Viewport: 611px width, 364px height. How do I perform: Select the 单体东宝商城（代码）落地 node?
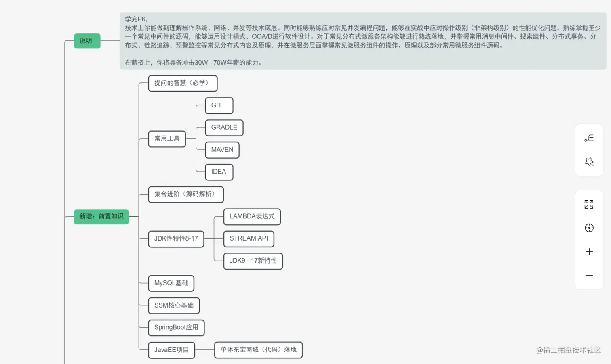258,350
